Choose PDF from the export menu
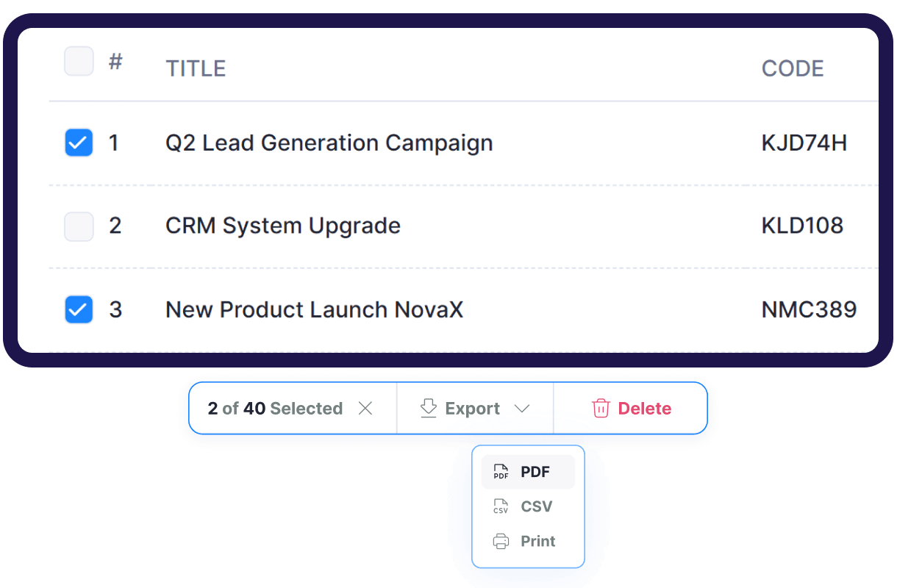 (x=535, y=472)
